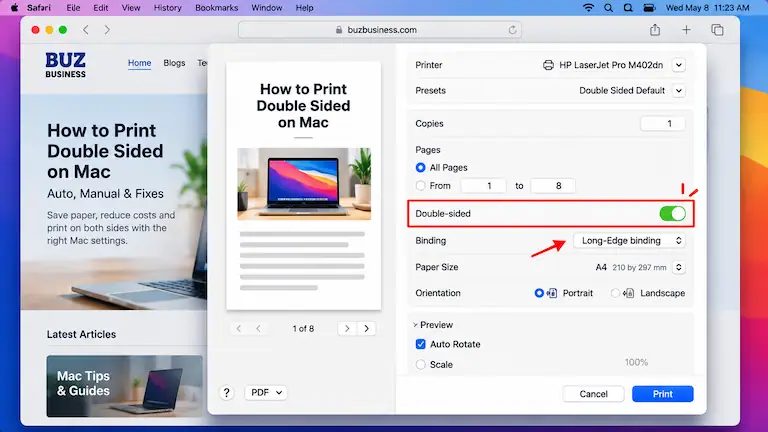This screenshot has height=432, width=768.
Task: Go back with Safari's back arrow
Action: (x=86, y=30)
